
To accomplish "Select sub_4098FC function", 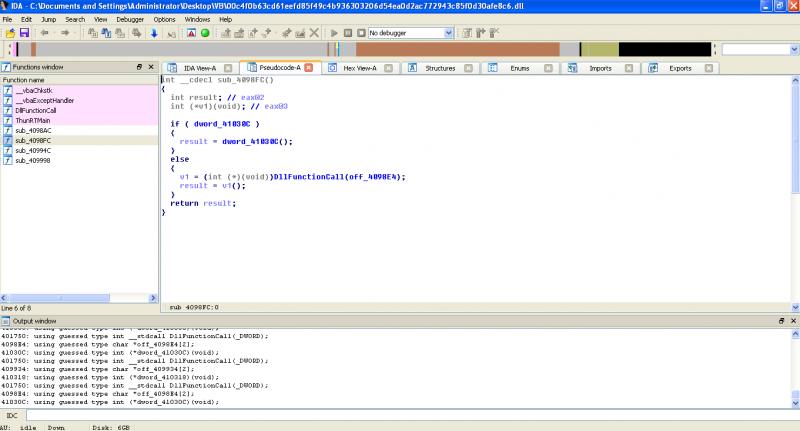I will [79, 140].
